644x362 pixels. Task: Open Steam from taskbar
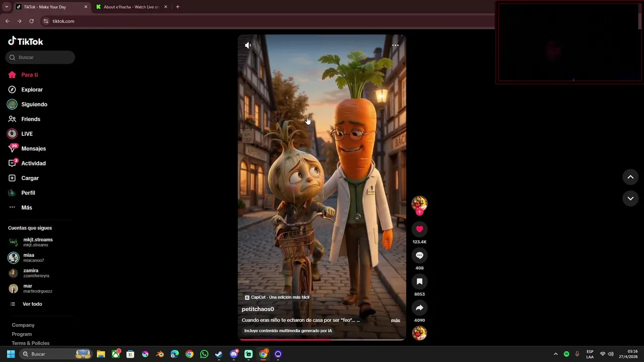[x=219, y=354]
